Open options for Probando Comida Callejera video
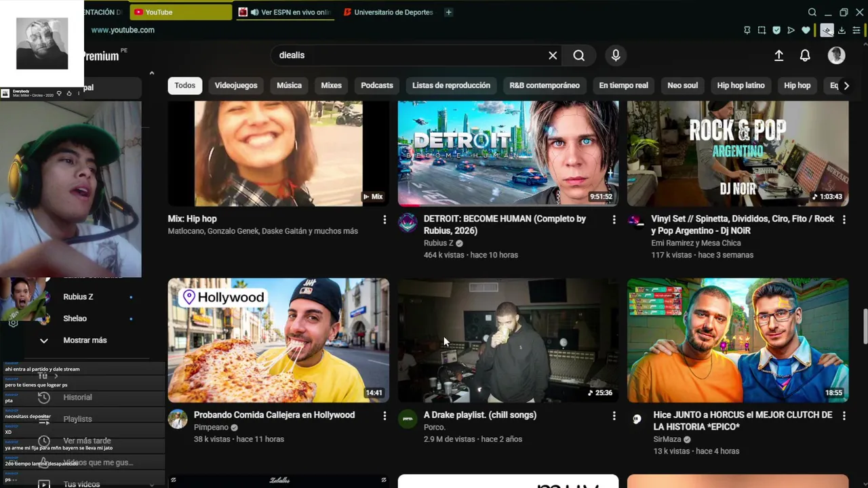Image resolution: width=868 pixels, height=488 pixels. [384, 415]
